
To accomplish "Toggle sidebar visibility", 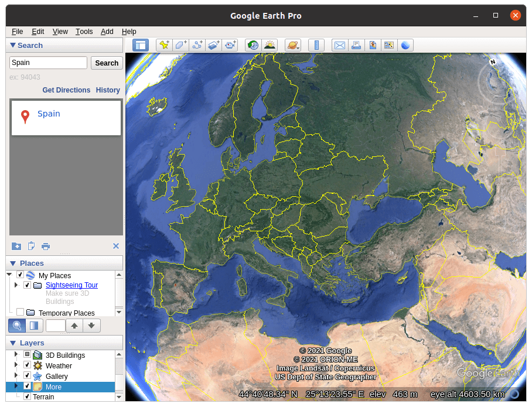I will (x=140, y=45).
